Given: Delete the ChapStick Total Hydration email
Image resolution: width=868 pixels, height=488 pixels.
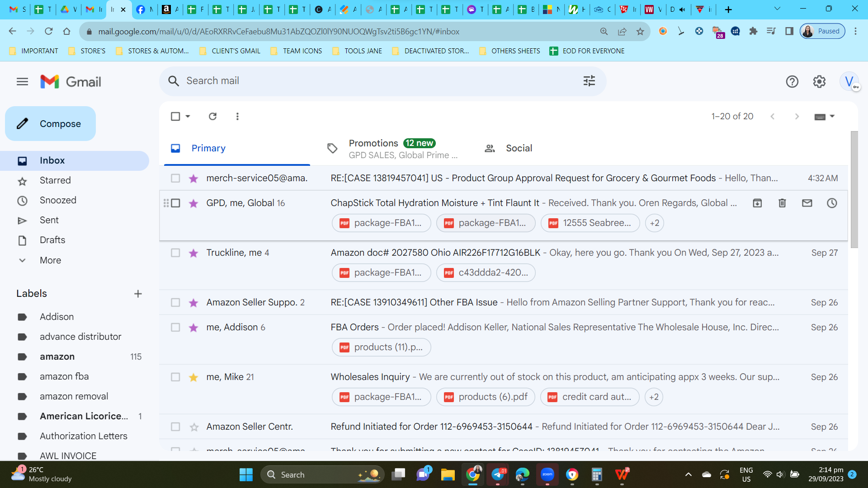Looking at the screenshot, I should click(x=782, y=203).
